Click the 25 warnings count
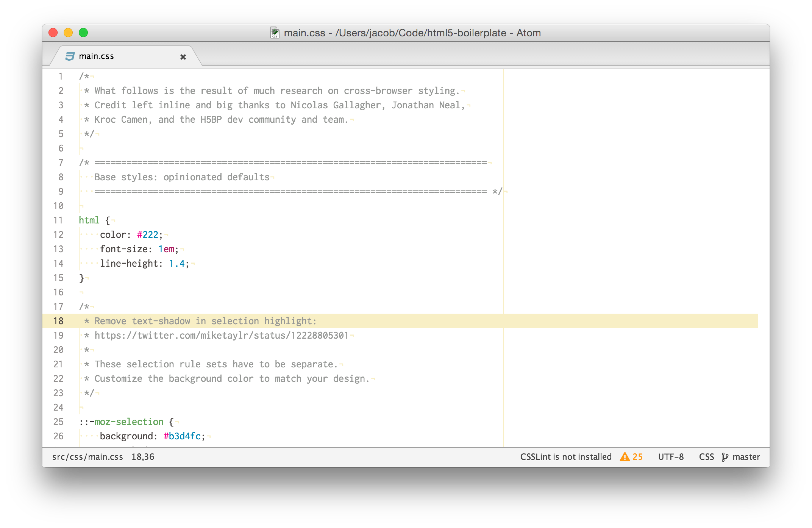Screen dimensions: 812x528 click(x=637, y=457)
